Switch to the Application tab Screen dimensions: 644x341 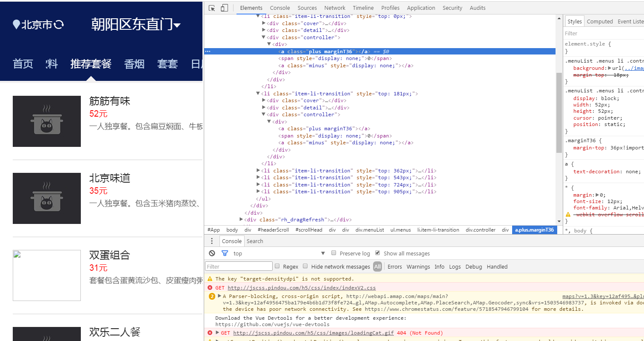[x=421, y=8]
